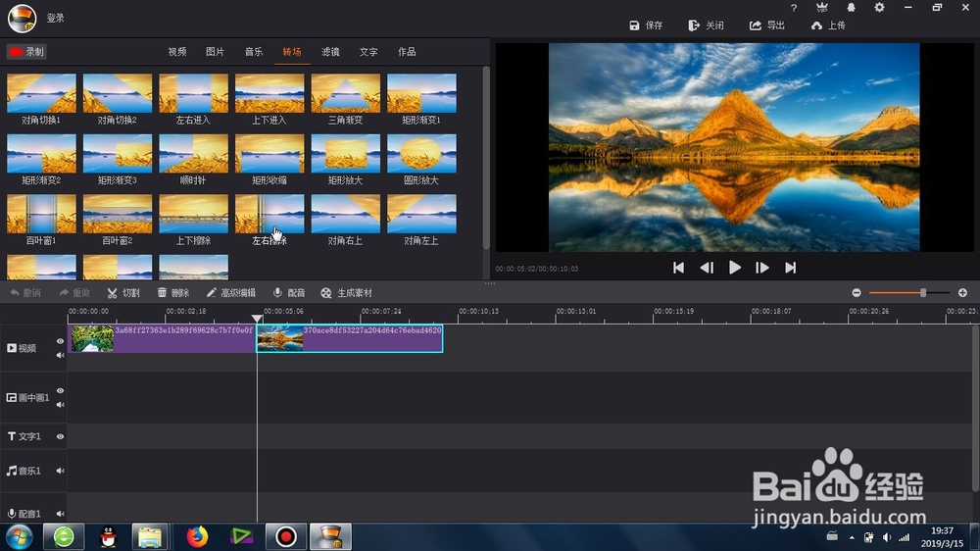Click the 生成素材 tool
Image resolution: width=980 pixels, height=551 pixels.
tap(346, 293)
